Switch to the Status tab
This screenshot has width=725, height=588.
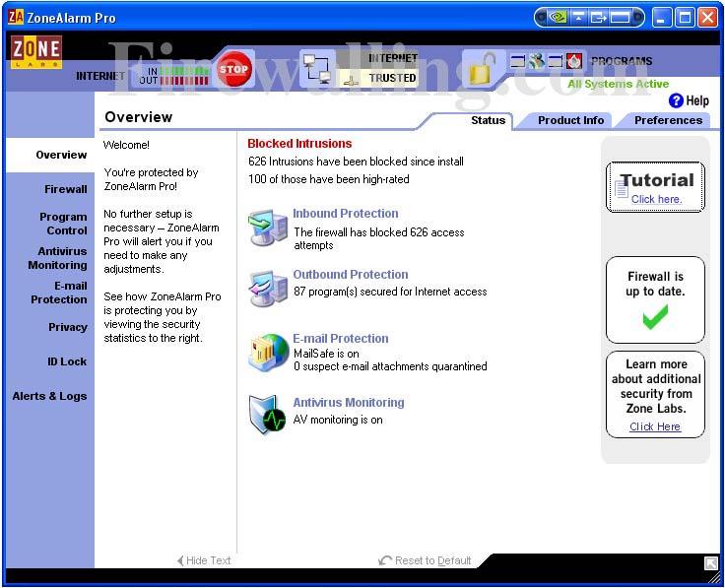[x=488, y=120]
